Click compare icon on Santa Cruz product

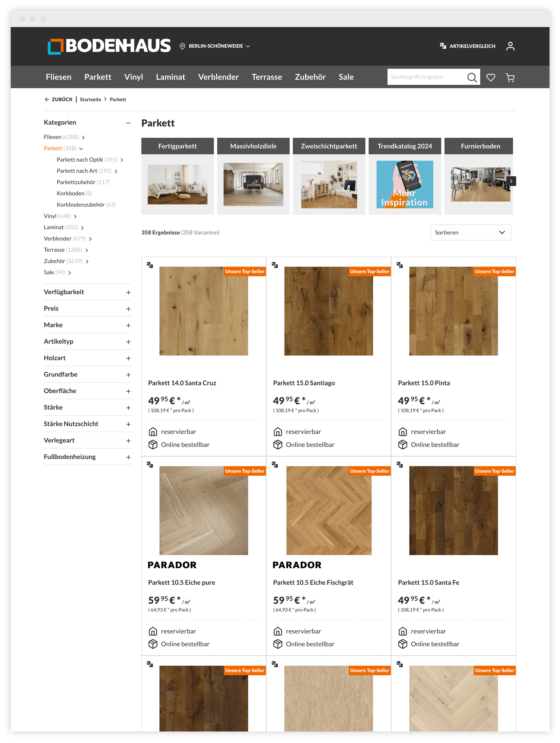point(150,265)
